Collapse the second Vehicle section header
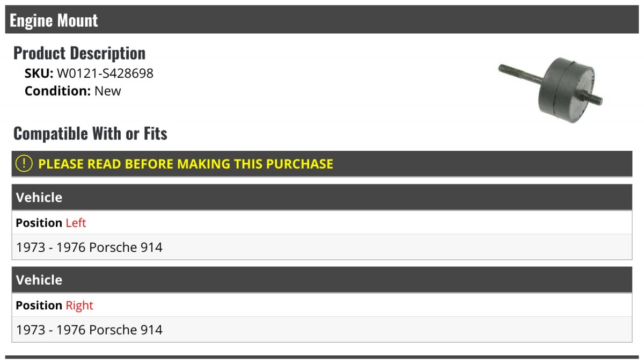 322,280
